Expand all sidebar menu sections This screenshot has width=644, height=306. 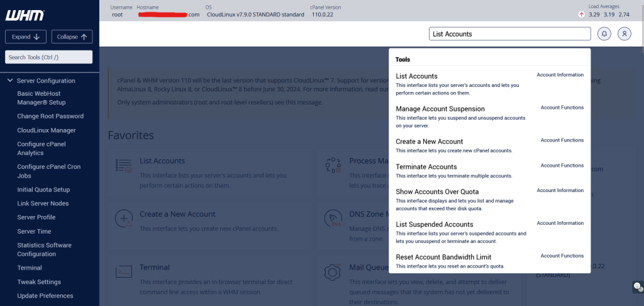pyautogui.click(x=25, y=37)
